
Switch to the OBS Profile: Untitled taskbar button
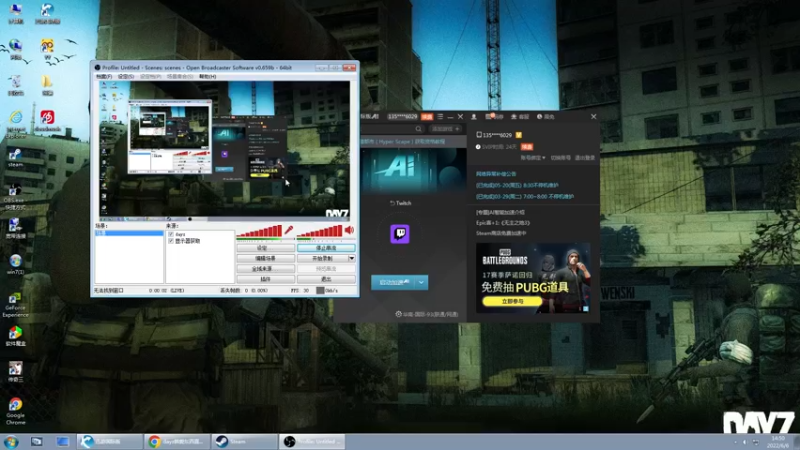(x=312, y=442)
